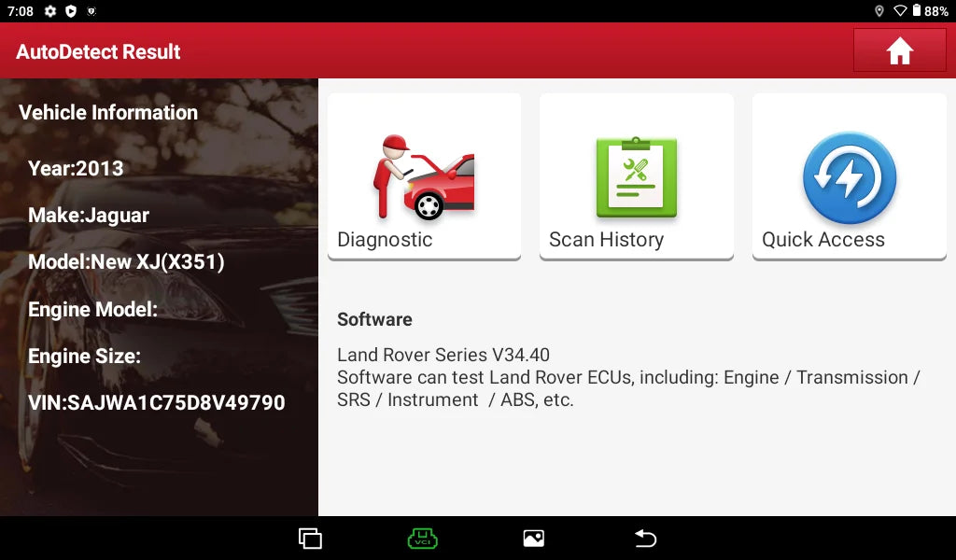
Task: Tap the Make:Jaguar field
Action: pyautogui.click(x=89, y=216)
